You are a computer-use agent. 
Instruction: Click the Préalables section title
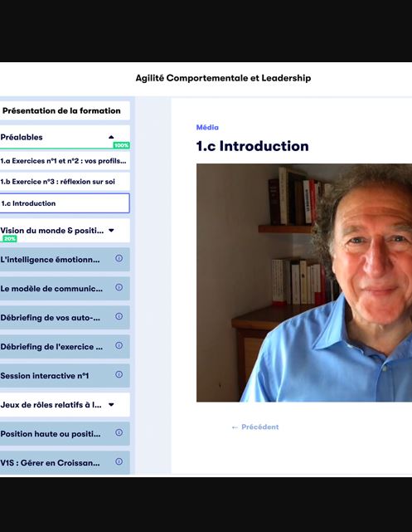point(22,138)
